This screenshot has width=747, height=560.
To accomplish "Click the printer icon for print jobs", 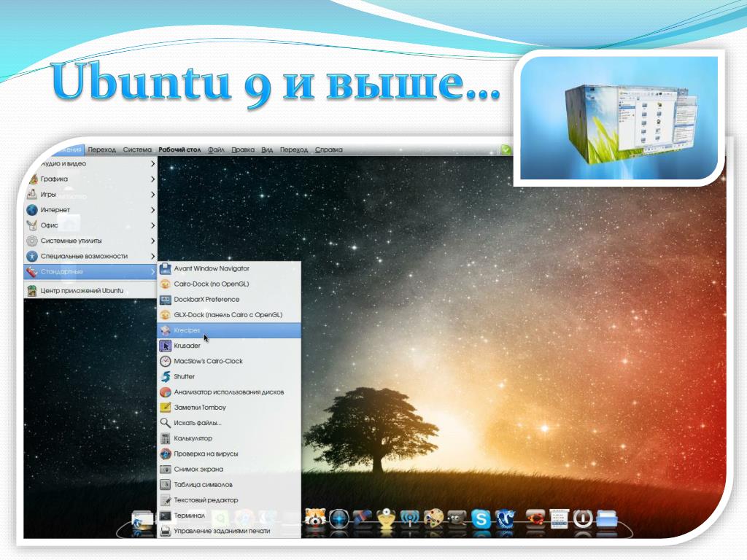I will point(166,531).
